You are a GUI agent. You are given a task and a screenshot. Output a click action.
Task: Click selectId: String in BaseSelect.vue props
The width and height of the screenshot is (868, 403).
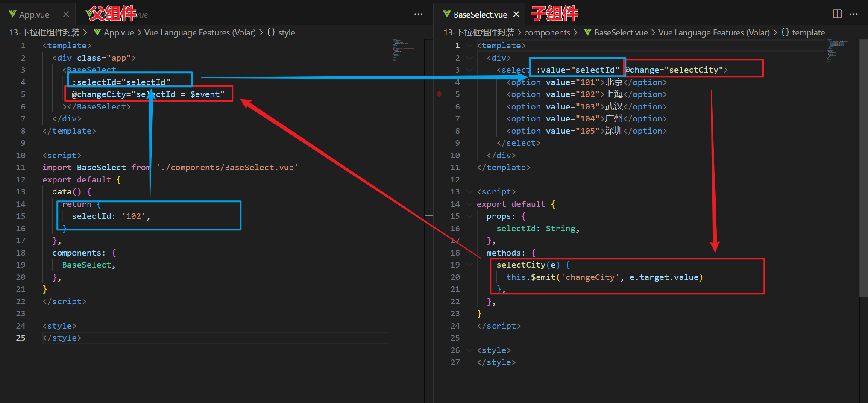(538, 228)
